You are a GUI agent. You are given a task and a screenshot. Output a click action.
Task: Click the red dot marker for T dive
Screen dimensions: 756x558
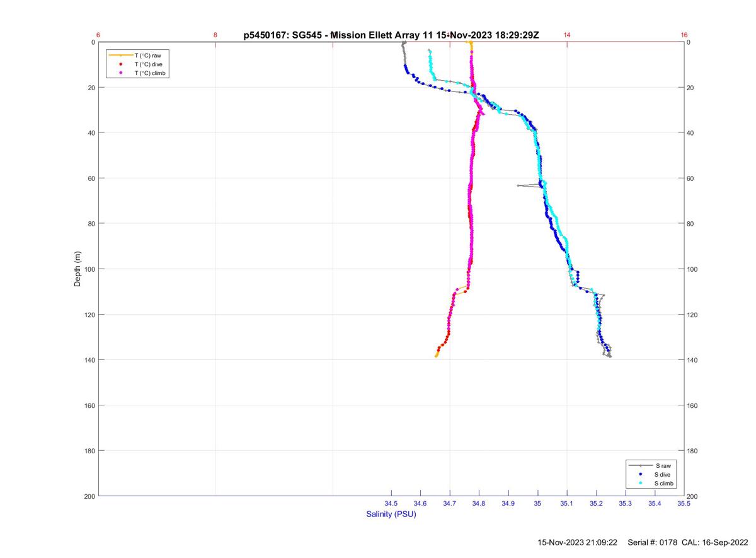point(120,64)
